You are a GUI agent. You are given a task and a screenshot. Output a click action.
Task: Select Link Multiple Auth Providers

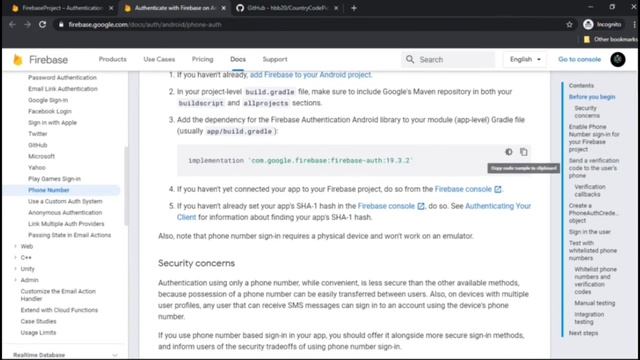tap(66, 224)
